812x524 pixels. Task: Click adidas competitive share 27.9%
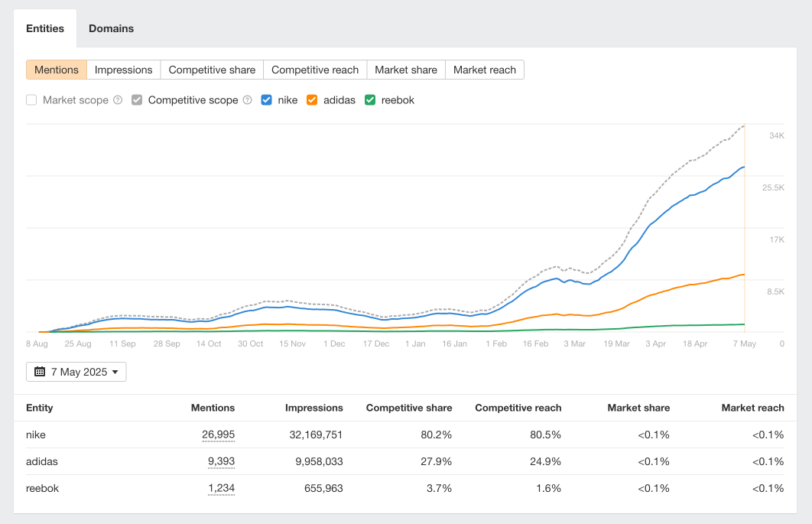click(x=436, y=462)
